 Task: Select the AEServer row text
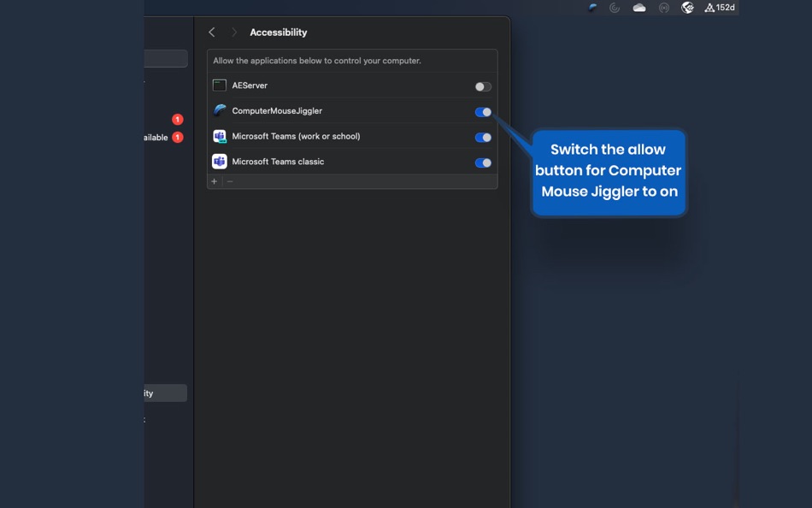tap(250, 86)
